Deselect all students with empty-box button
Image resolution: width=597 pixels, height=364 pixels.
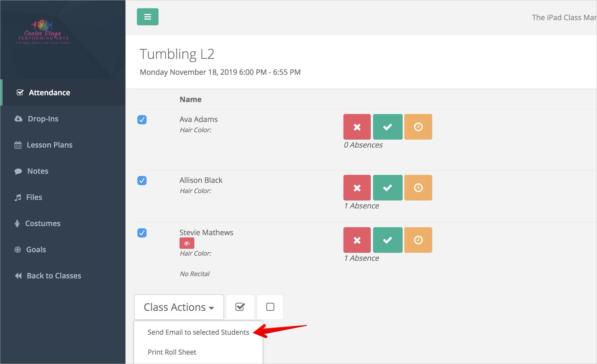(x=270, y=307)
